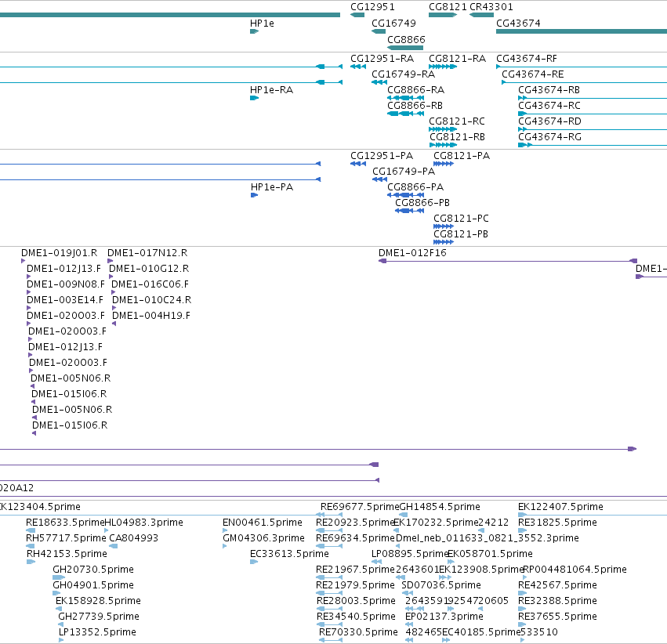Click transcript CG43674-RG
The height and width of the screenshot is (644, 667).
(x=593, y=145)
